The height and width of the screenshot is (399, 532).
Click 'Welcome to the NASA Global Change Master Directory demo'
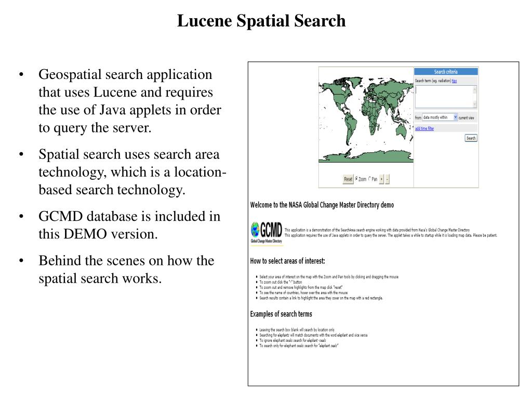point(322,205)
